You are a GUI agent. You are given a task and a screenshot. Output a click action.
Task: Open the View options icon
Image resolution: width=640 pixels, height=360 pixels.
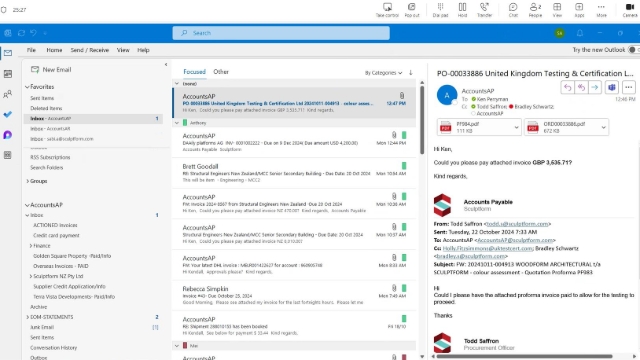(x=557, y=7)
